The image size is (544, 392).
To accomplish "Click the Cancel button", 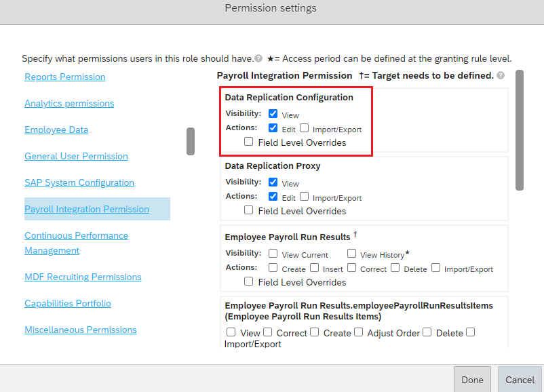I will click(x=520, y=380).
